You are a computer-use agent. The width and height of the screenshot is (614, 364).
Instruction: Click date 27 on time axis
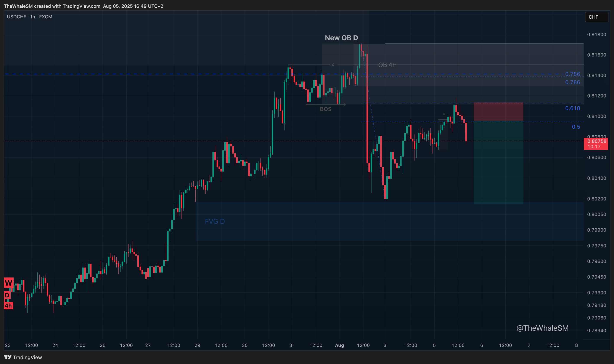pos(148,345)
